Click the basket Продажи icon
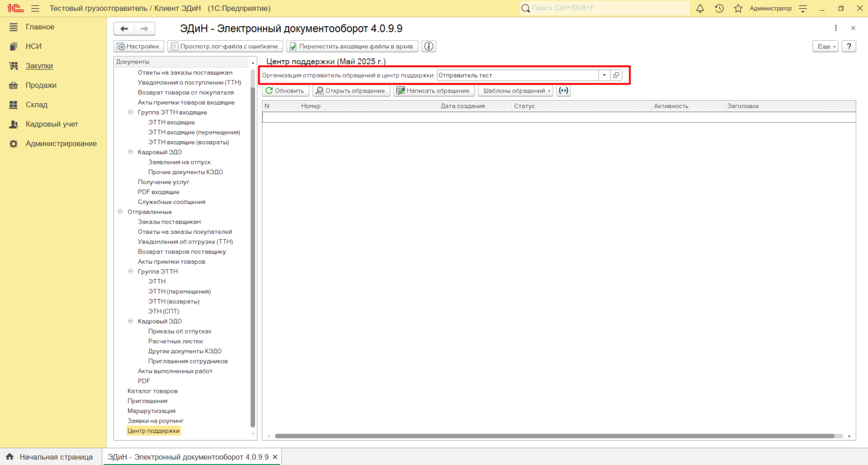This screenshot has width=868, height=465. pyautogui.click(x=14, y=86)
